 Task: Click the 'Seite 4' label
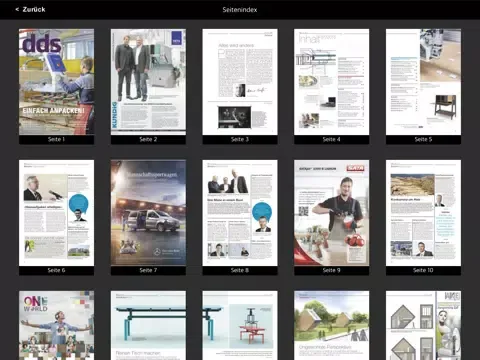click(x=332, y=139)
